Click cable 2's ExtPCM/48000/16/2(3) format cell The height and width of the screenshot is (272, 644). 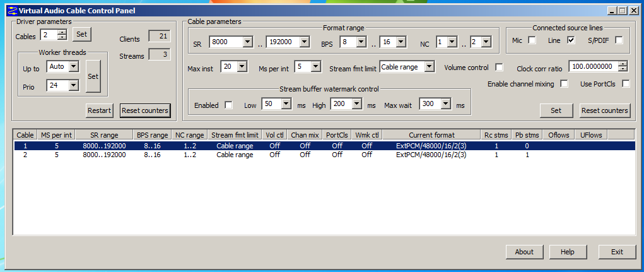431,155
